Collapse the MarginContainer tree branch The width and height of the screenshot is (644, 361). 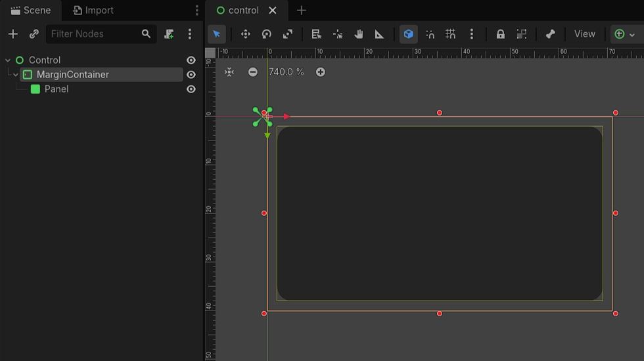[16, 75]
